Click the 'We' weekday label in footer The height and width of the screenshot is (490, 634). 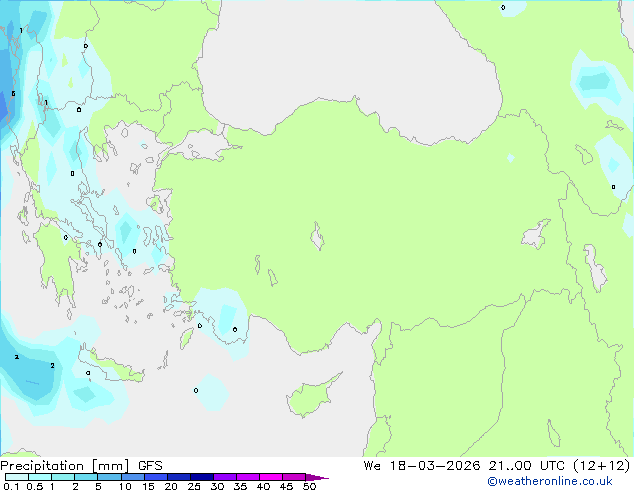click(372, 465)
